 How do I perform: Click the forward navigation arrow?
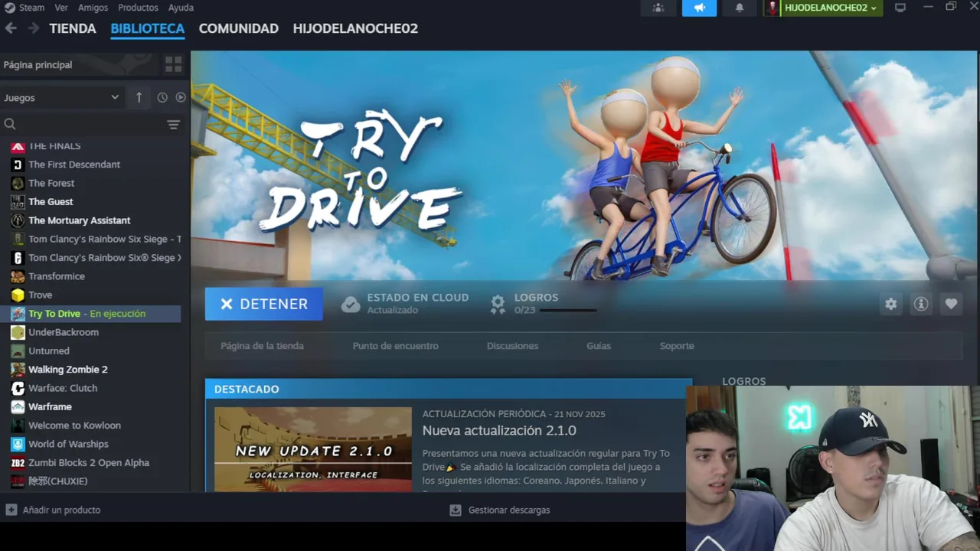click(33, 28)
